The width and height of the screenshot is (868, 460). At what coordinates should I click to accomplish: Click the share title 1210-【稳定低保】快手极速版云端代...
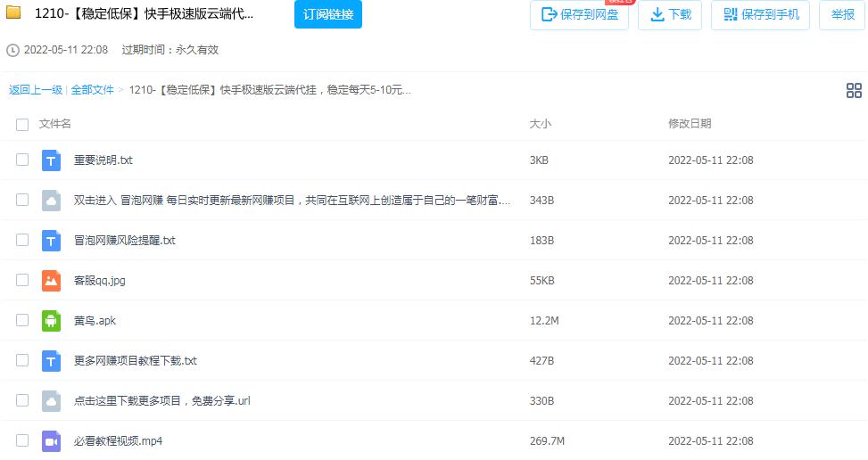pyautogui.click(x=144, y=14)
